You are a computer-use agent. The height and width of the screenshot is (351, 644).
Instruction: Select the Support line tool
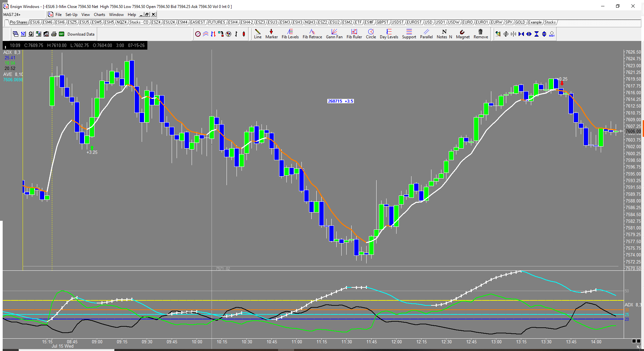(409, 34)
